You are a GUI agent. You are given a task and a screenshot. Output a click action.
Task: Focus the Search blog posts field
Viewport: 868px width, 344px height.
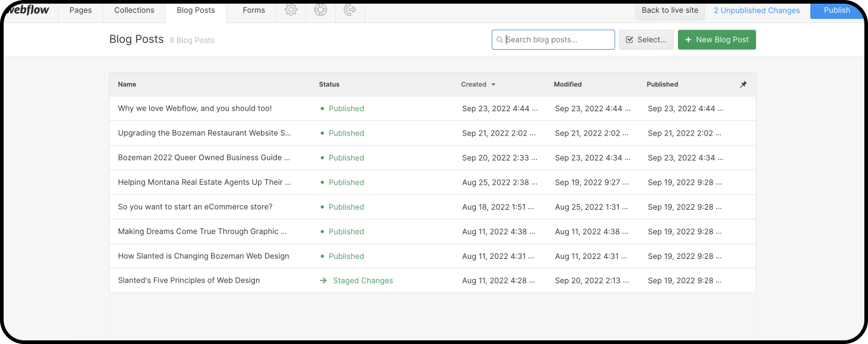click(x=553, y=40)
